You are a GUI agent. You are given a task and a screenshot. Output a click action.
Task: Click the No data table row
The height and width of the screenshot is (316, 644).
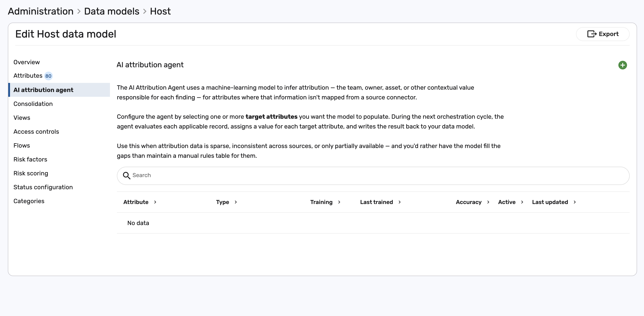point(373,223)
